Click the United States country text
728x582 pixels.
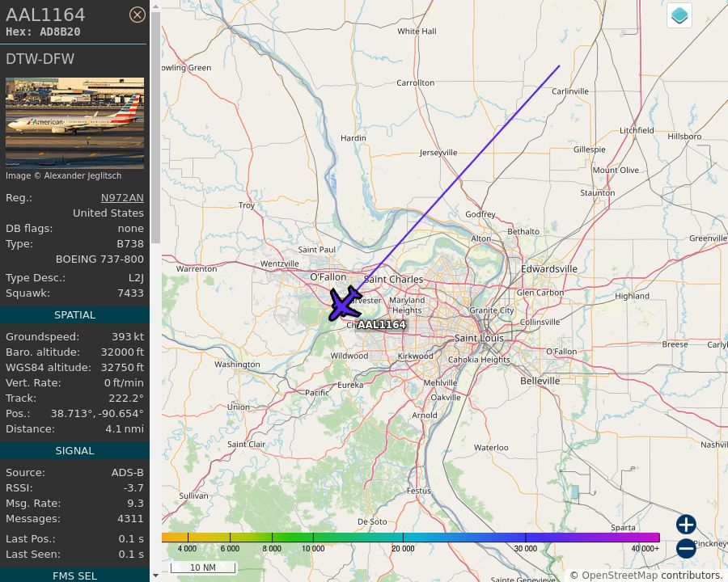click(x=108, y=213)
